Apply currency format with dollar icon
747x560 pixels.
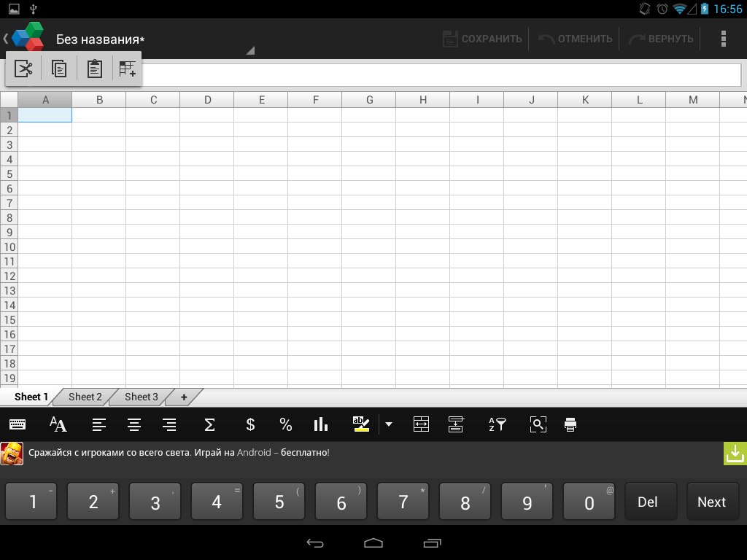coord(250,424)
